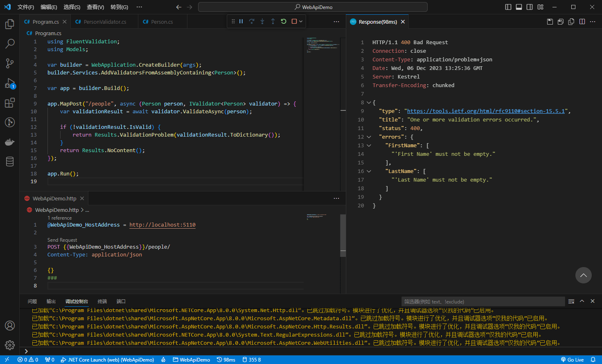Stop debugging with the red square
This screenshot has width=602, height=364.
294,21
